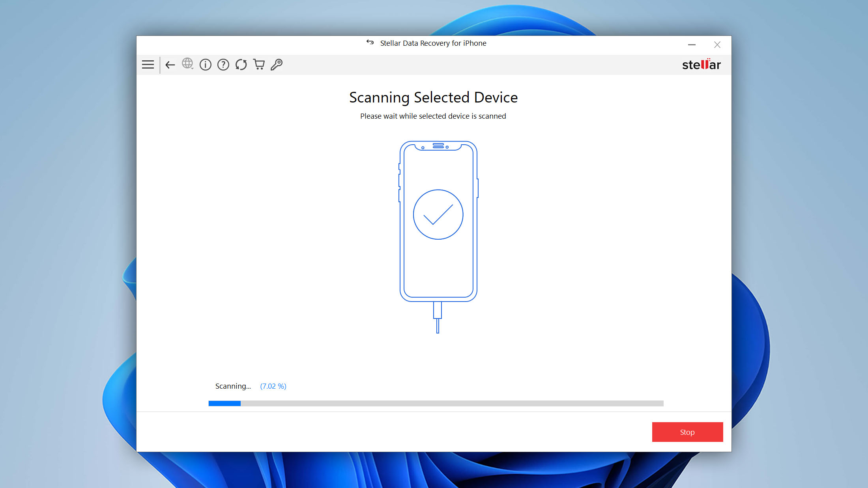
Task: Click the stellar logo
Action: (701, 64)
